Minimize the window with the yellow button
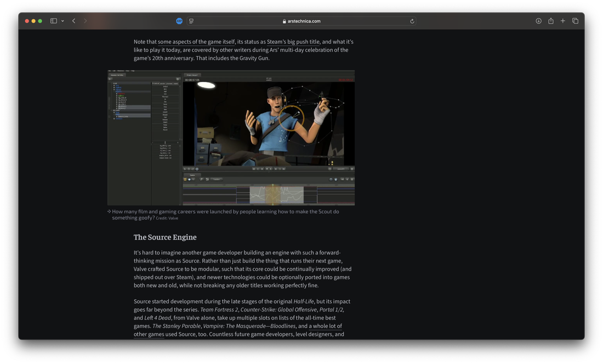The image size is (603, 364). [33, 21]
